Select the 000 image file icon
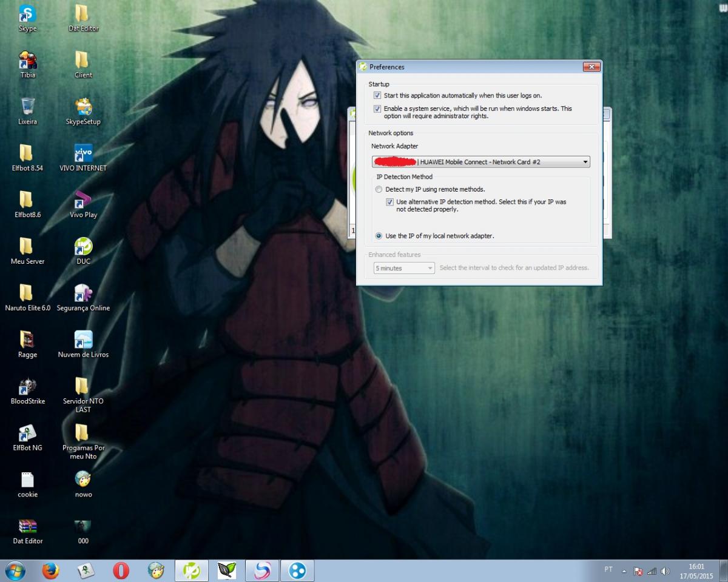Viewport: 728px width, 582px height. point(83,532)
